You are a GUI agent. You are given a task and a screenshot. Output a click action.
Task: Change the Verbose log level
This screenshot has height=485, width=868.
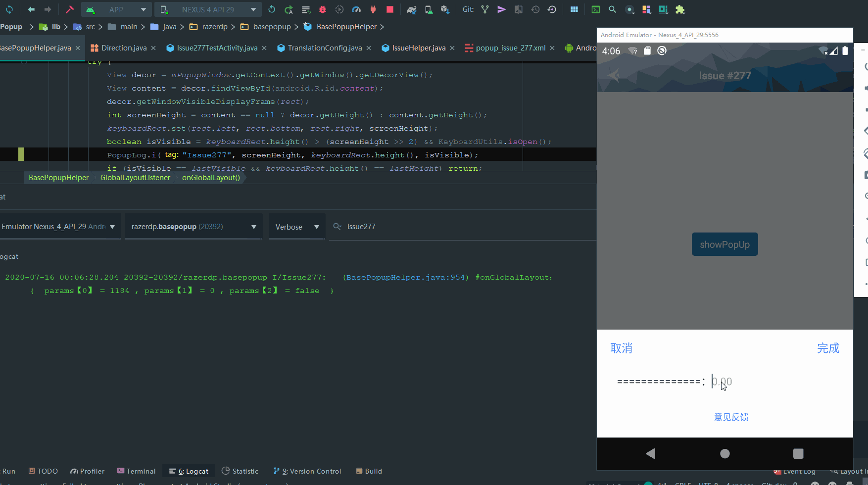pyautogui.click(x=296, y=226)
